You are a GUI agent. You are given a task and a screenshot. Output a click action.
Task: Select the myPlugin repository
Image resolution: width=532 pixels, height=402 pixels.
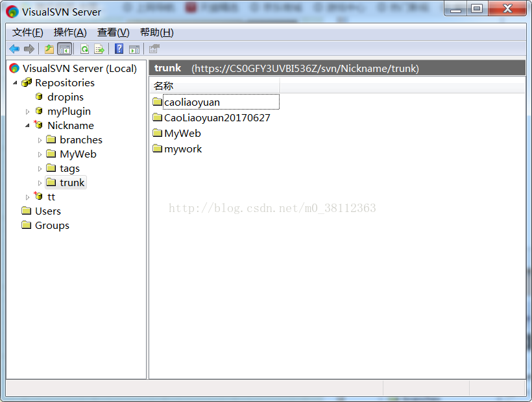pos(69,112)
